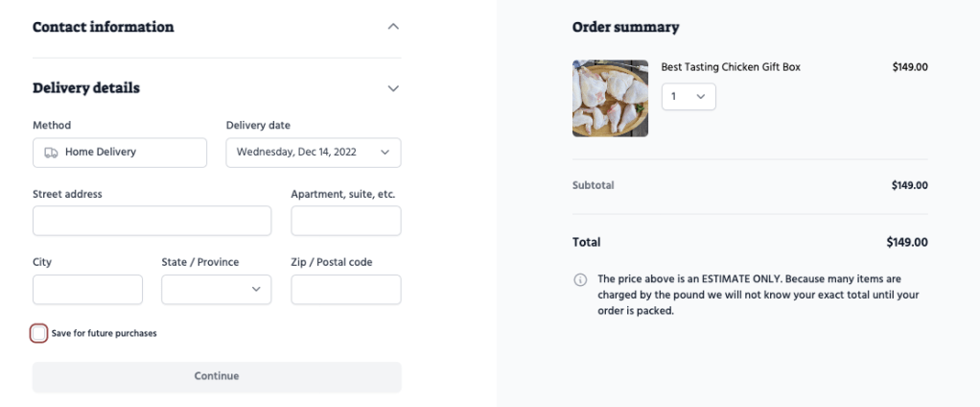Select the Zip / Postal code field

pos(345,289)
